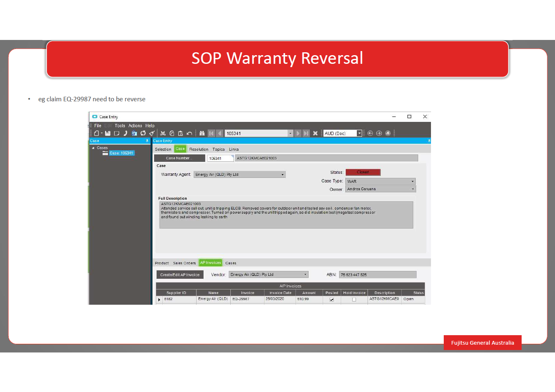Click the Copy icon in toolbar

pyautogui.click(x=172, y=133)
